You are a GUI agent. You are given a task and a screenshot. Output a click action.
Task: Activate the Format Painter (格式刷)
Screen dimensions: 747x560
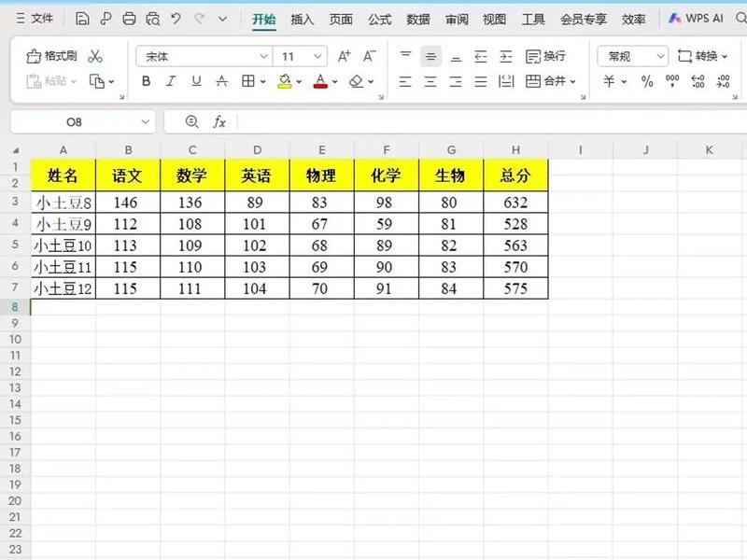(x=51, y=56)
